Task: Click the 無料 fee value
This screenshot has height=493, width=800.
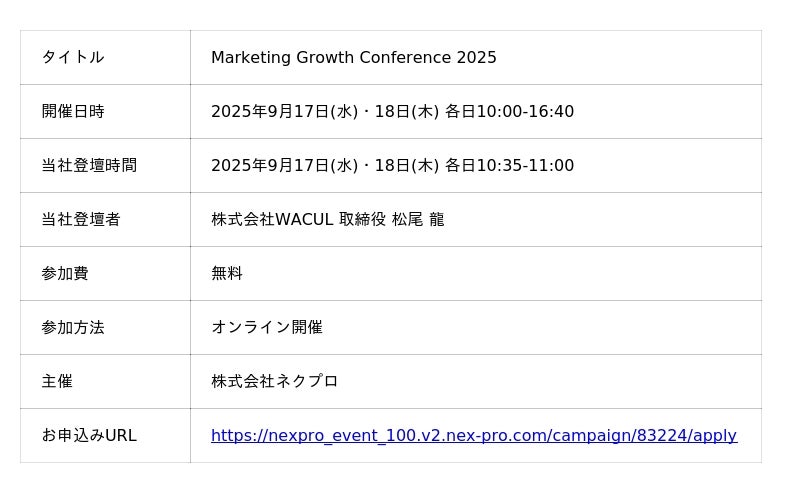Action: tap(227, 274)
